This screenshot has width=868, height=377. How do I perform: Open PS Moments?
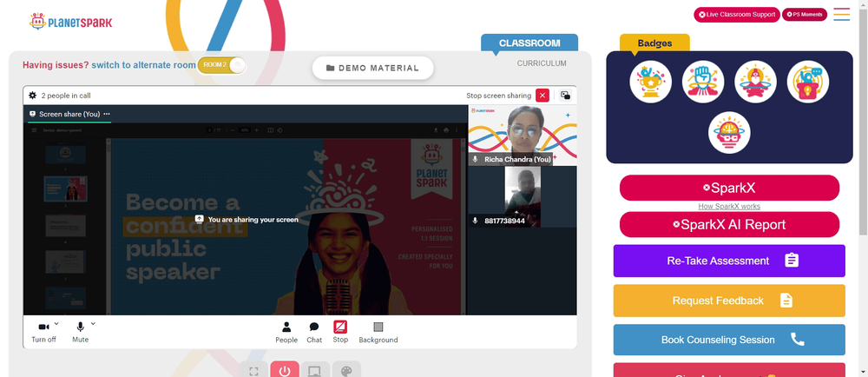pyautogui.click(x=805, y=15)
